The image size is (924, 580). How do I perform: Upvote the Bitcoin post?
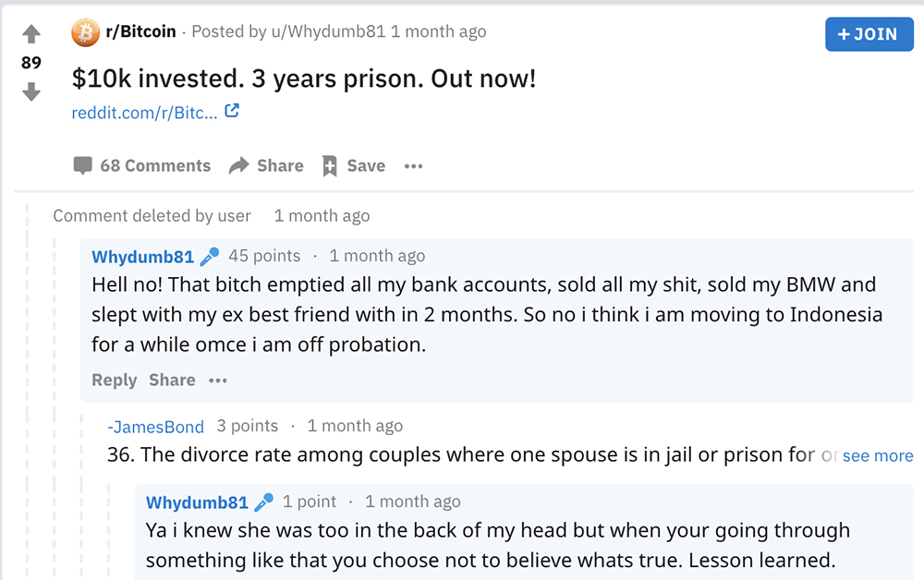(x=31, y=34)
